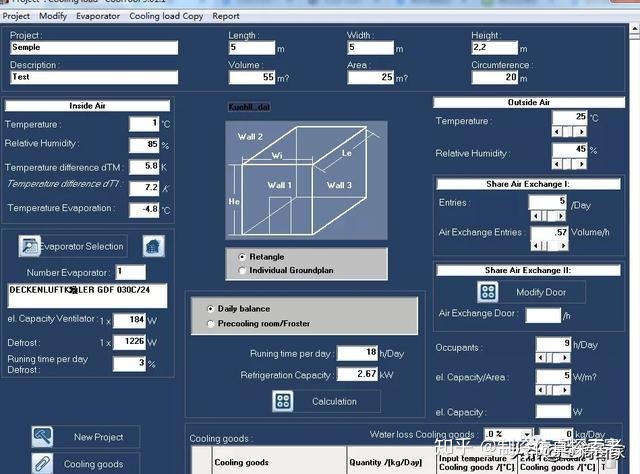Increase Outside Air Temperature with right arrow
This screenshot has height=474, width=640.
point(581,131)
